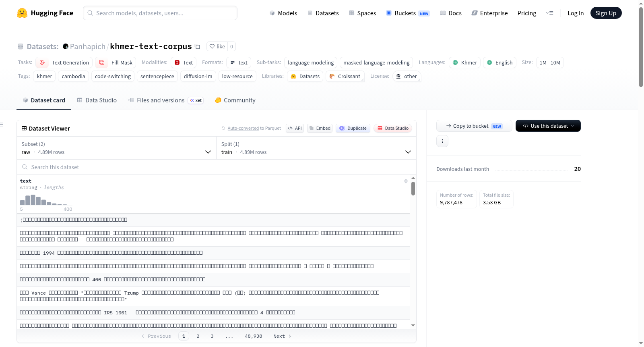Screen dimensions: 644x347
Task: Open the left sidebar table-of-contents icon
Action: coord(2,125)
